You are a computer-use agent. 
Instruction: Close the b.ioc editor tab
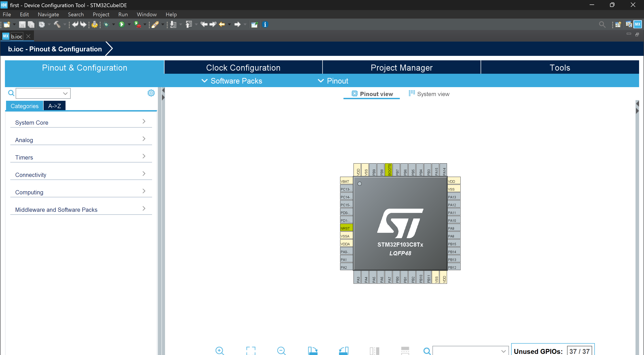pos(28,36)
